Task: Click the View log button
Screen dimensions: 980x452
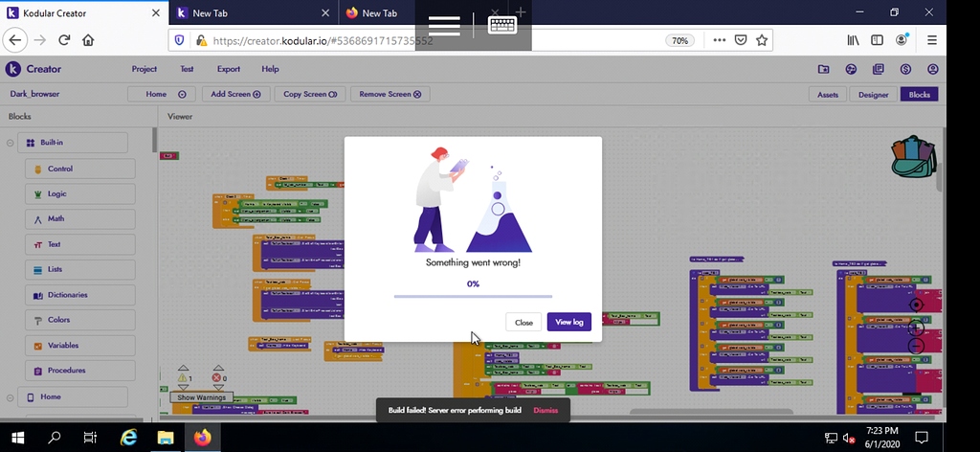Action: pos(568,322)
